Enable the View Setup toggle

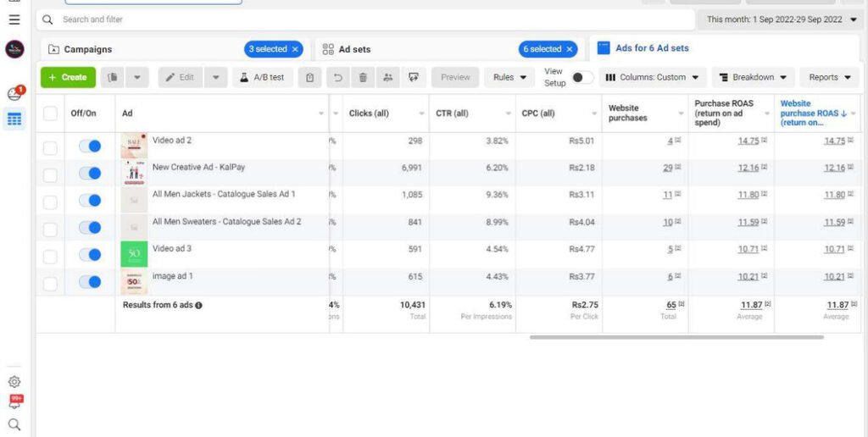(581, 77)
